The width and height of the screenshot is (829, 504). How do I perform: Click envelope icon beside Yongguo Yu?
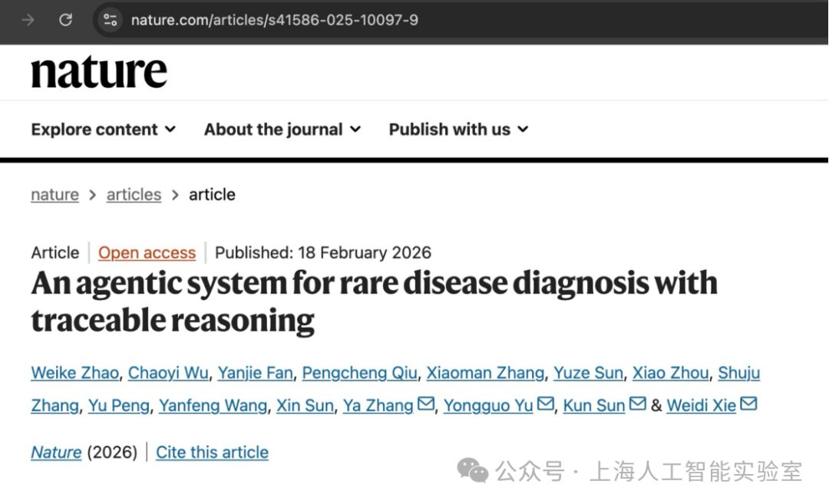click(546, 404)
